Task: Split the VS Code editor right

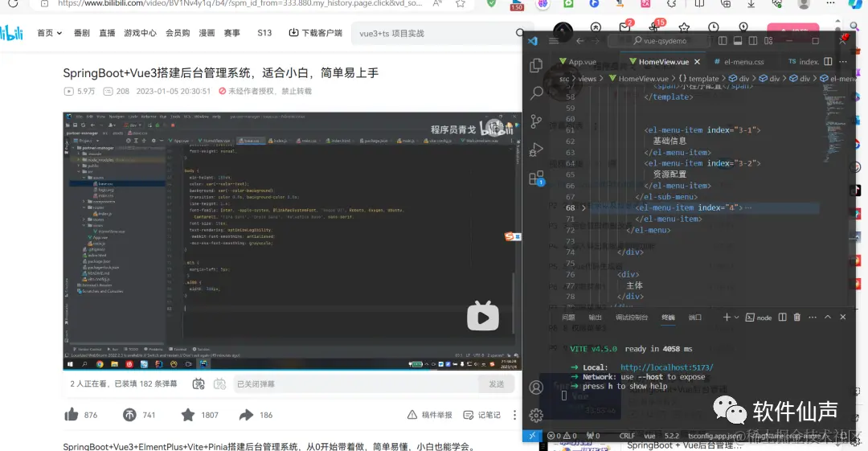Action: click(828, 61)
